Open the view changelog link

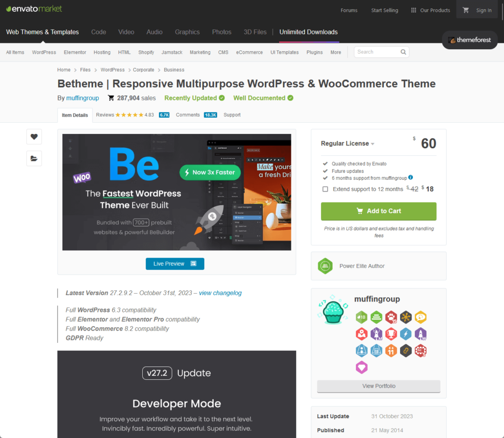click(x=220, y=293)
